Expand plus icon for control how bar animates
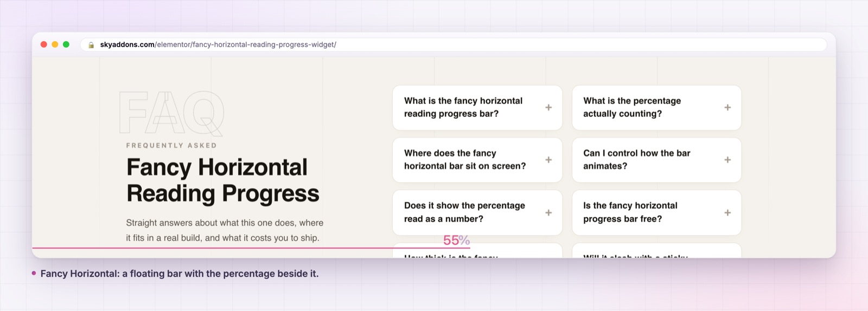 727,160
